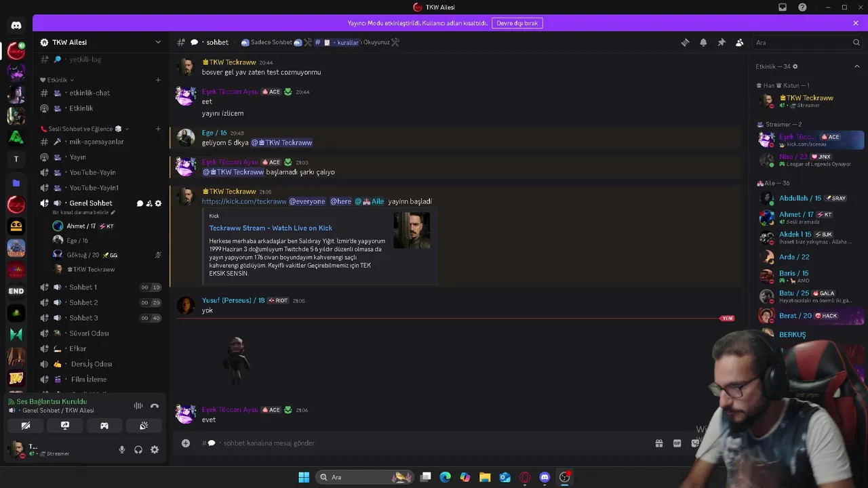Disconnect from voice channel
This screenshot has height=488, width=868.
(155, 405)
